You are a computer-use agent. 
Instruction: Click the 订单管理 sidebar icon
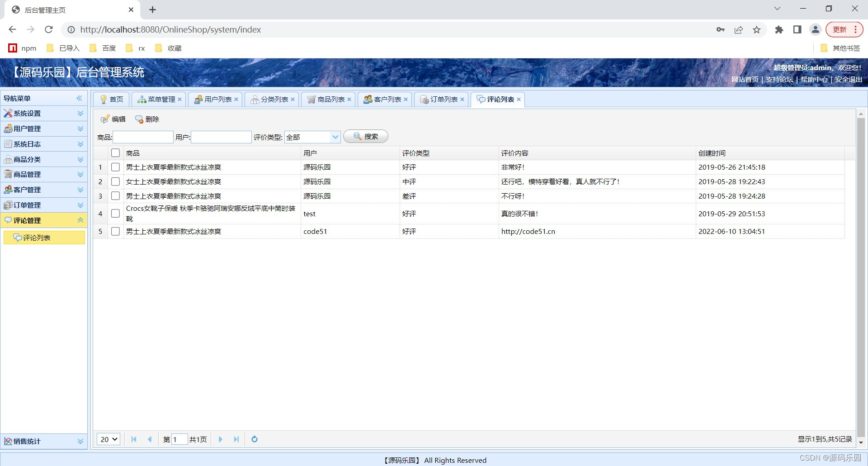click(7, 204)
